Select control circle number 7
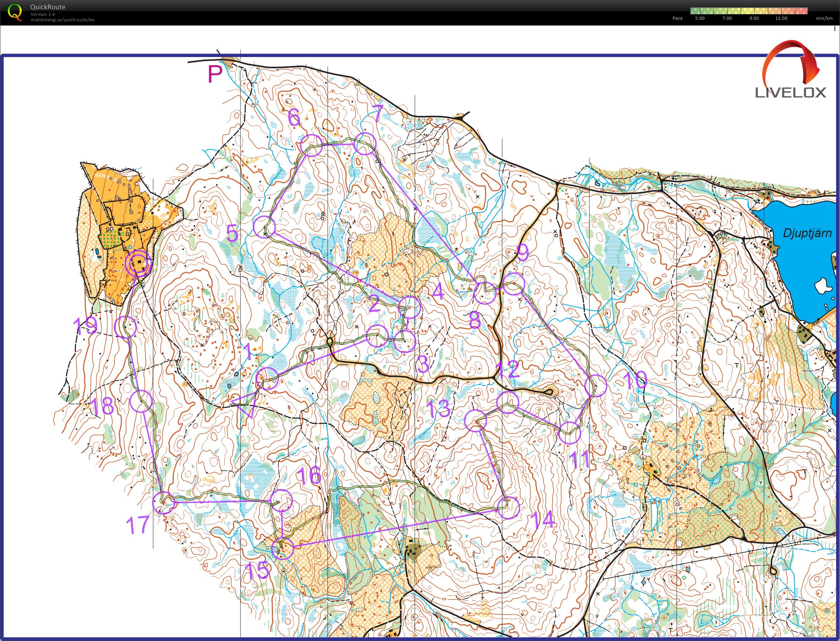This screenshot has height=641, width=840. coord(365,144)
